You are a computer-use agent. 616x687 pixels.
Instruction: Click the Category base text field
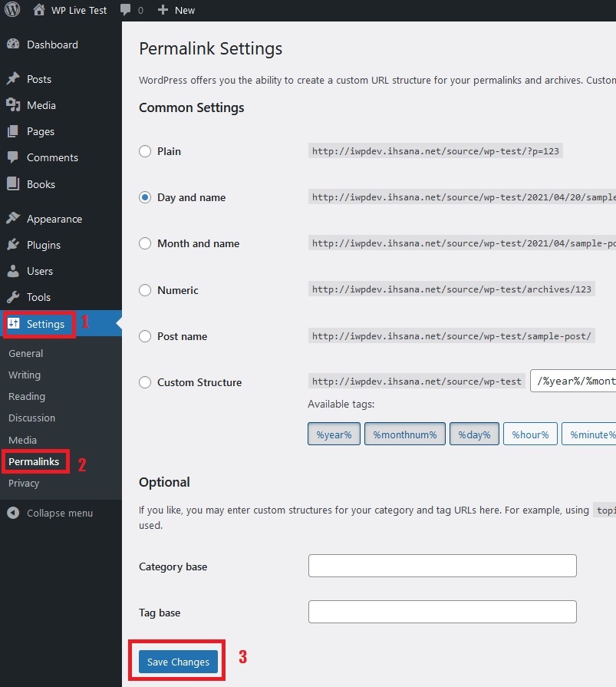click(x=442, y=566)
